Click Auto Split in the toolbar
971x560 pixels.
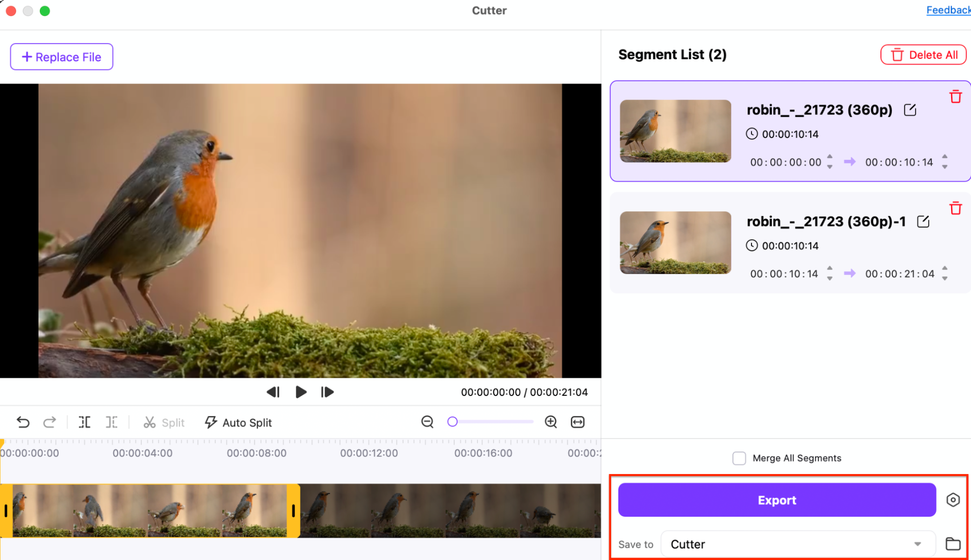(x=238, y=423)
